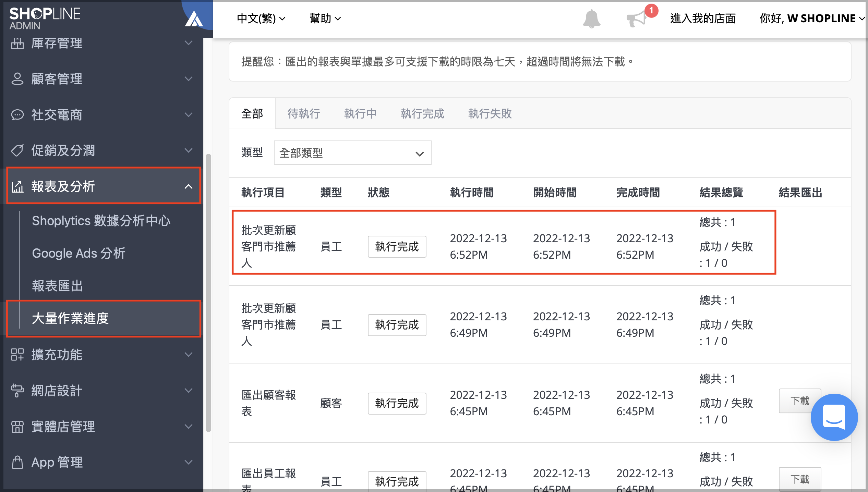Expand the 促銷及分潤 menu chevron
The height and width of the screenshot is (492, 868).
coord(189,150)
